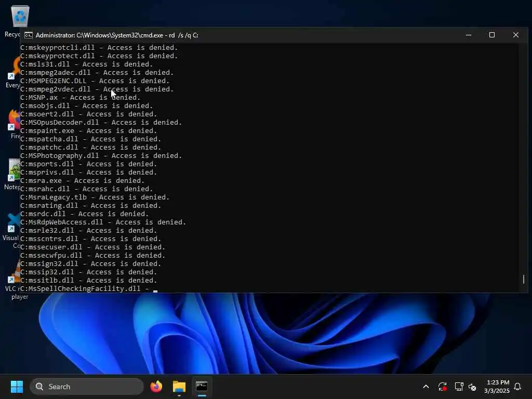Open the notification bell icon

518,387
